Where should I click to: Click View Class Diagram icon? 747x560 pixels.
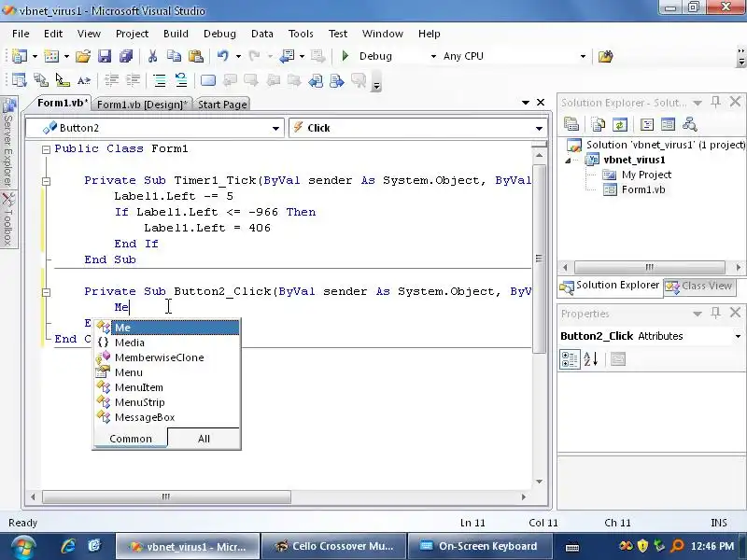(x=690, y=124)
